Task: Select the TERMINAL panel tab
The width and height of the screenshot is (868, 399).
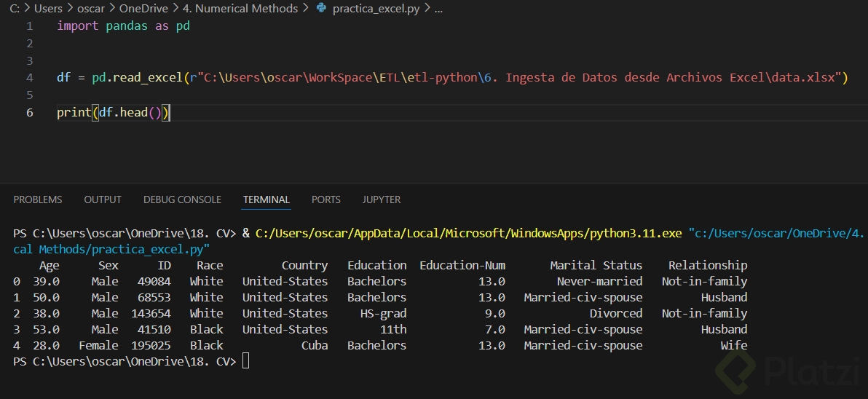Action: pyautogui.click(x=267, y=199)
